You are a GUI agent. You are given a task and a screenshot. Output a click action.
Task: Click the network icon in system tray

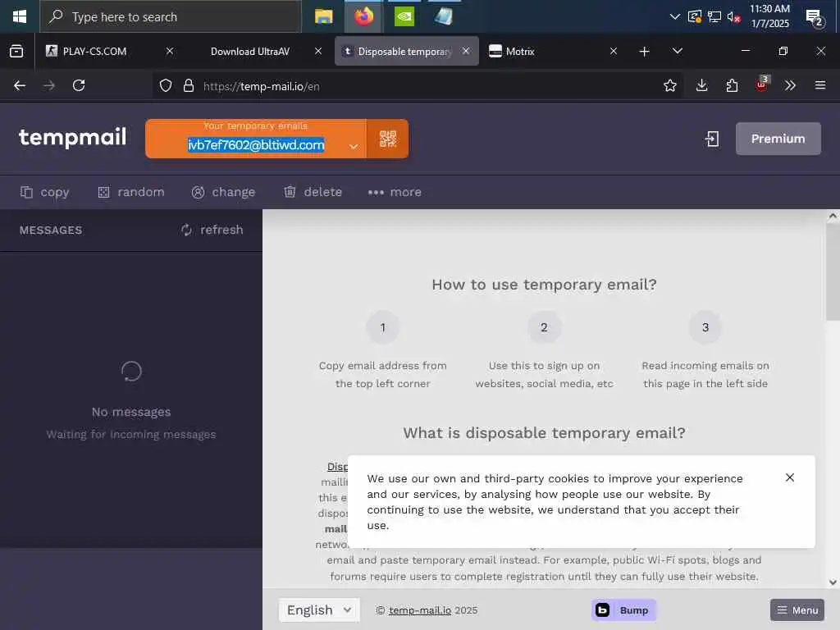pos(714,16)
